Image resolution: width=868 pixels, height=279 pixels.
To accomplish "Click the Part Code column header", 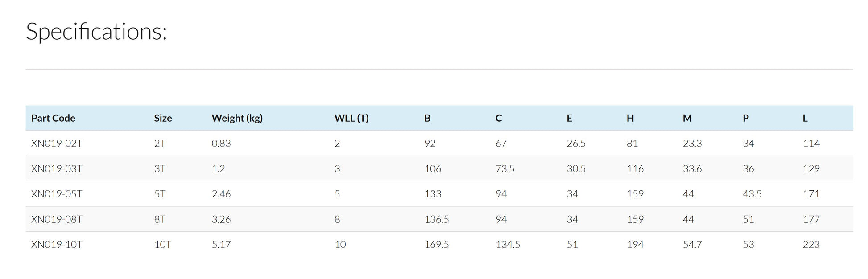I will [53, 118].
